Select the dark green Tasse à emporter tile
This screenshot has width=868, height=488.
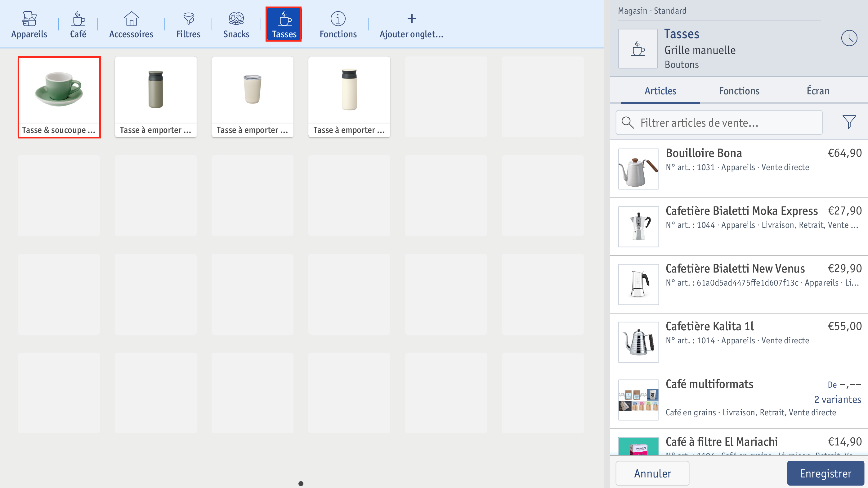click(x=156, y=97)
